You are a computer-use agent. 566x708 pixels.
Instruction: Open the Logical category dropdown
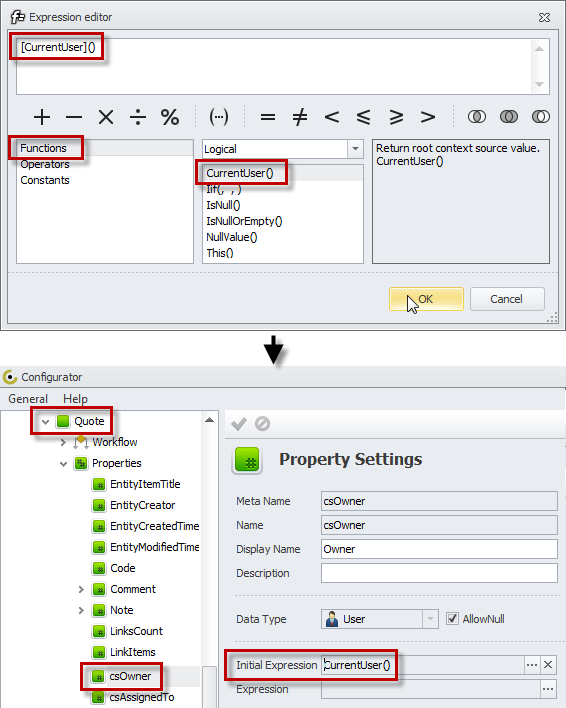pyautogui.click(x=355, y=149)
